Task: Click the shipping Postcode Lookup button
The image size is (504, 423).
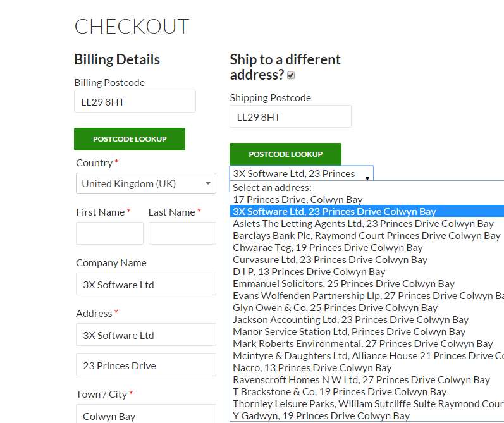Action: pyautogui.click(x=285, y=154)
